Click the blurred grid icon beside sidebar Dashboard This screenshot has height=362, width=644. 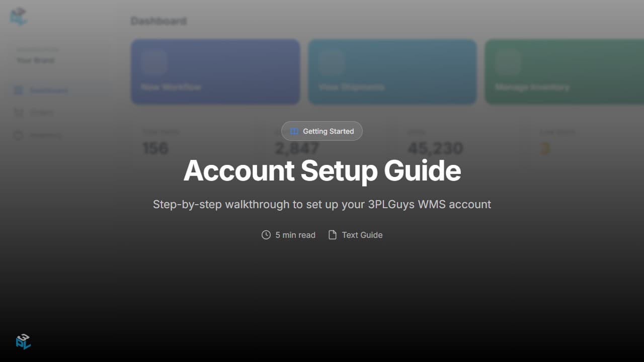pyautogui.click(x=19, y=90)
